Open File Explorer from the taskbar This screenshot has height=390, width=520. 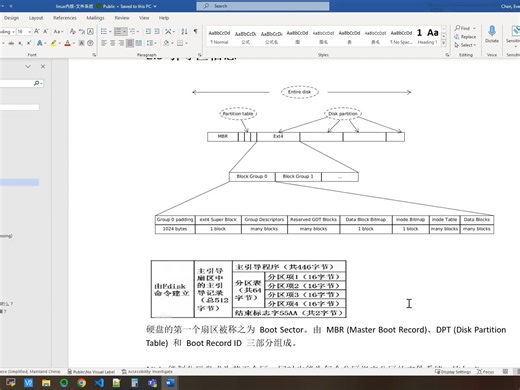(x=46, y=383)
